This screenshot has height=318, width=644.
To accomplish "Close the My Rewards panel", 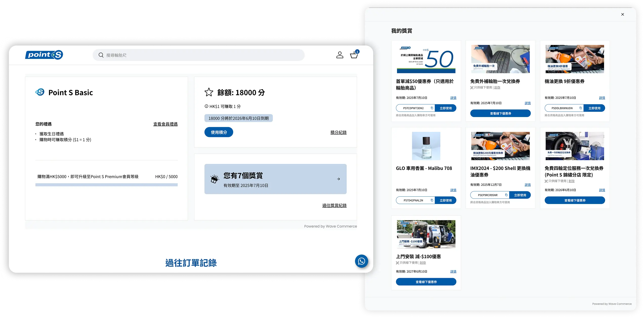I will 622,14.
